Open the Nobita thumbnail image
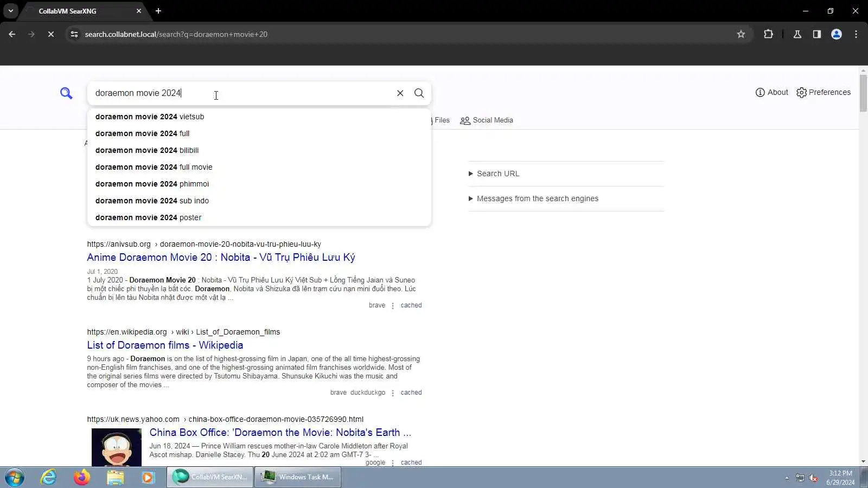 (117, 447)
